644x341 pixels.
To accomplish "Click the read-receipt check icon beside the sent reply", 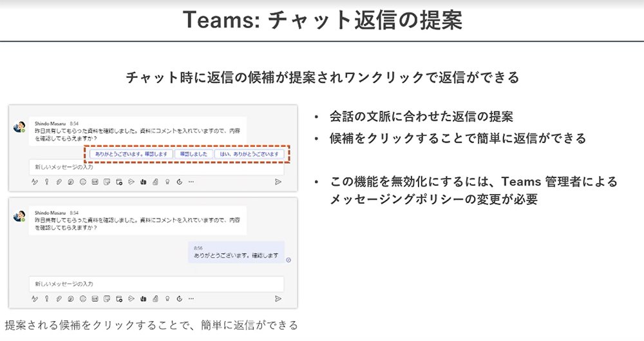I will 289,260.
